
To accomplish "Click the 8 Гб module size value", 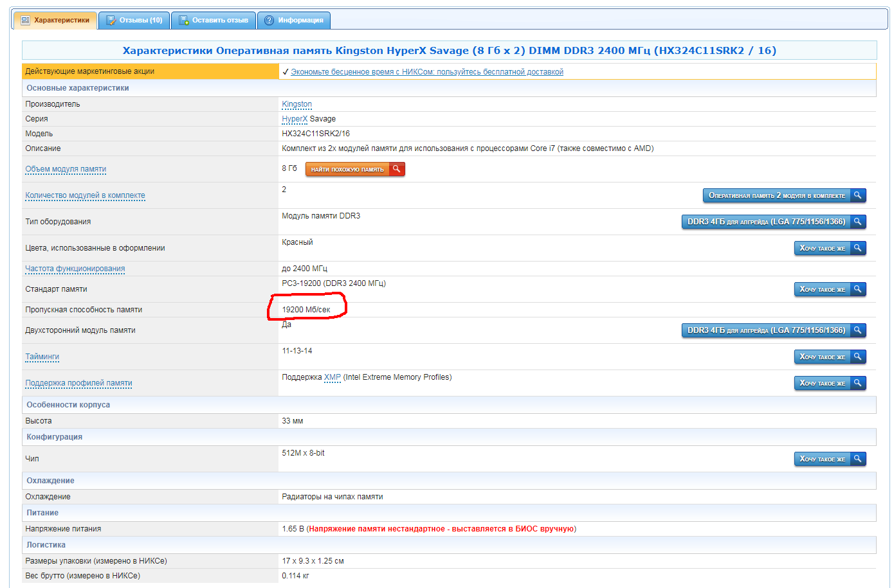I will click(289, 168).
